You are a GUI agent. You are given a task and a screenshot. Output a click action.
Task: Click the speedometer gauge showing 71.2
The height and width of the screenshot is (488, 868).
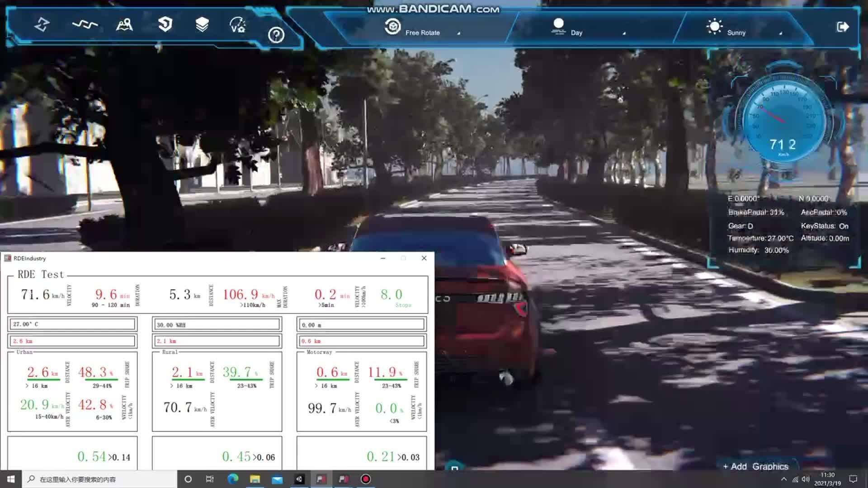[x=783, y=117]
